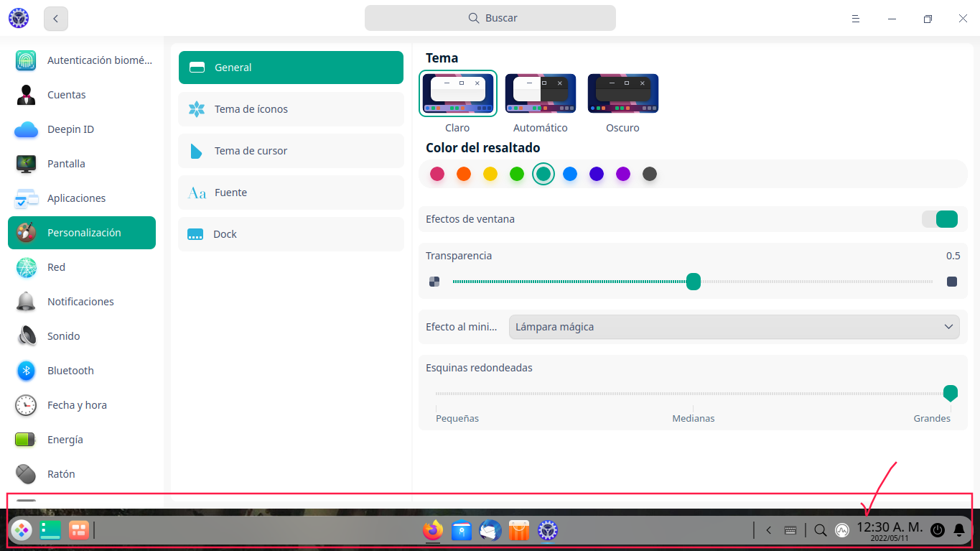This screenshot has width=980, height=551.
Task: Click the notification bell in the dock
Action: coord(959,530)
